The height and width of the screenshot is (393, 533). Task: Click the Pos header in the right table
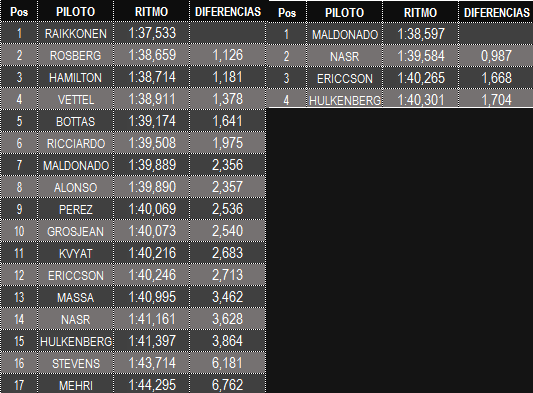pyautogui.click(x=287, y=13)
